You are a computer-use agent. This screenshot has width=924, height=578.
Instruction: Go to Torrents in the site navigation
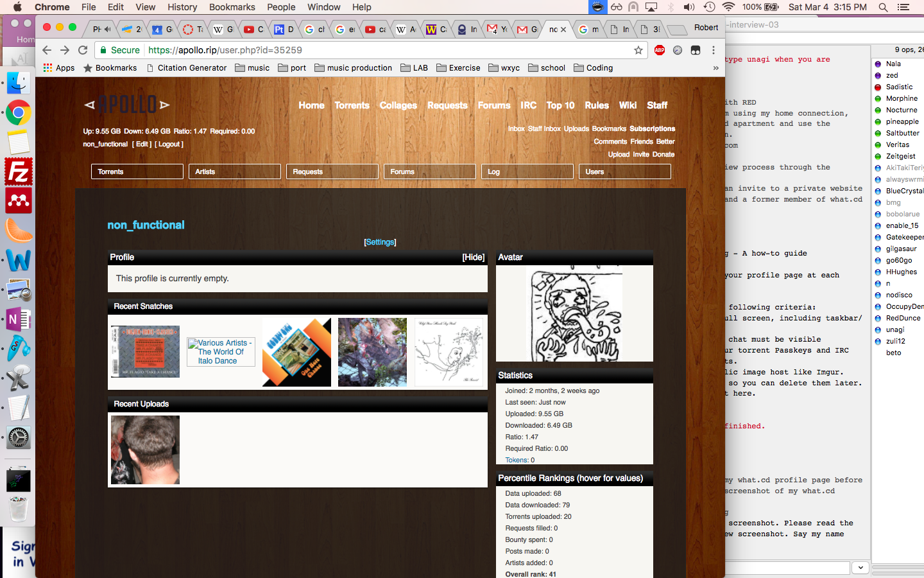(352, 105)
